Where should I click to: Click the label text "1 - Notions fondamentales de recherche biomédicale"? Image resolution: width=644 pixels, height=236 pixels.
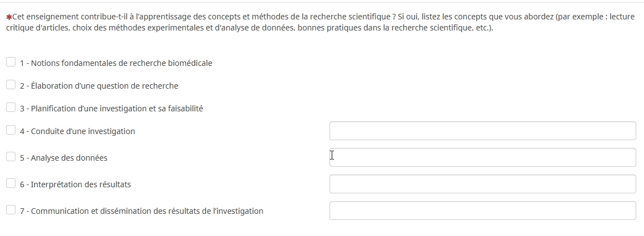coord(116,63)
